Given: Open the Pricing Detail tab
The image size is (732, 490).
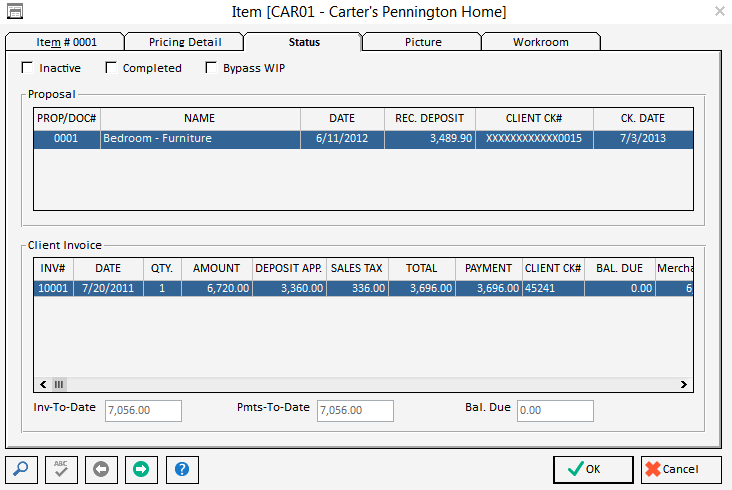Looking at the screenshot, I should pyautogui.click(x=185, y=42).
